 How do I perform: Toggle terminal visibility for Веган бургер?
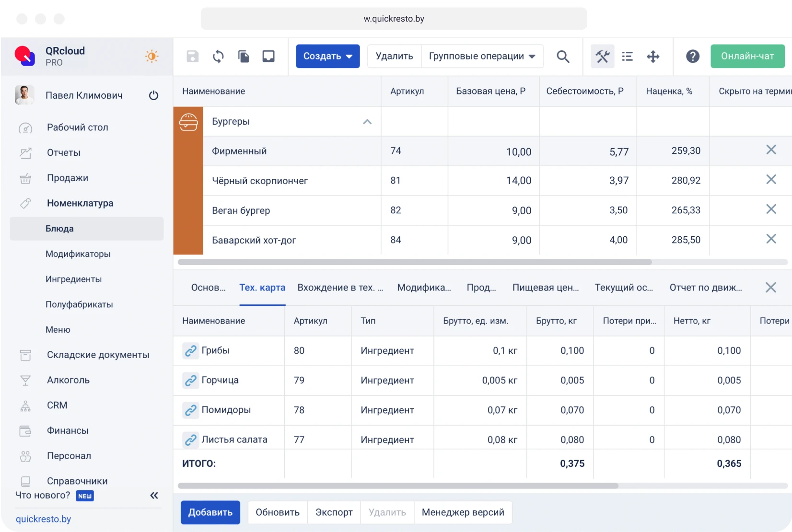(771, 209)
